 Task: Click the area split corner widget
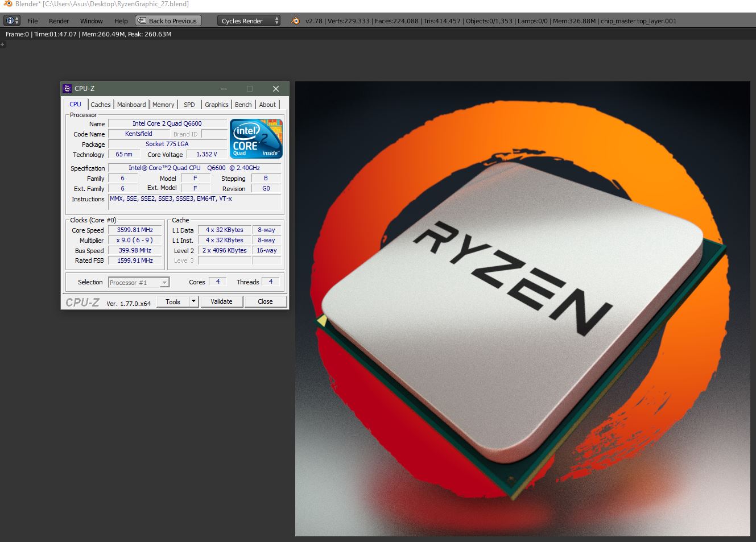point(2,44)
